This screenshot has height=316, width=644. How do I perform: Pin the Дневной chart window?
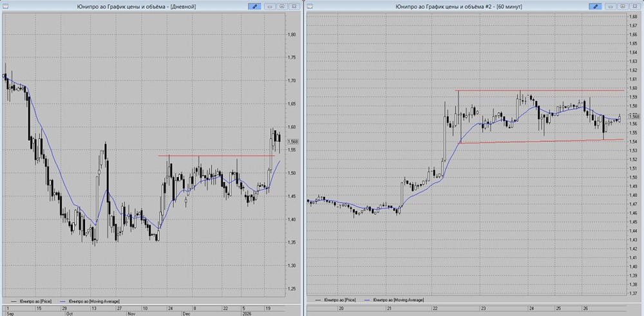pos(254,6)
